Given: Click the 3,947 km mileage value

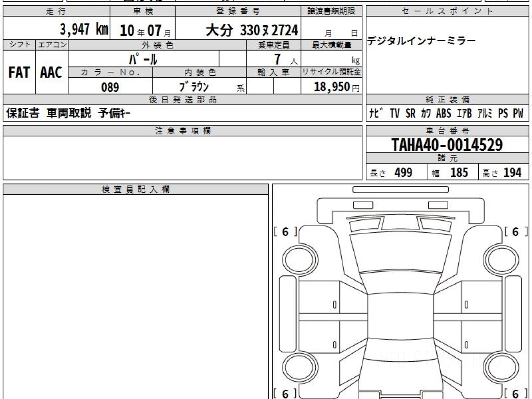Looking at the screenshot, I should pos(84,30).
